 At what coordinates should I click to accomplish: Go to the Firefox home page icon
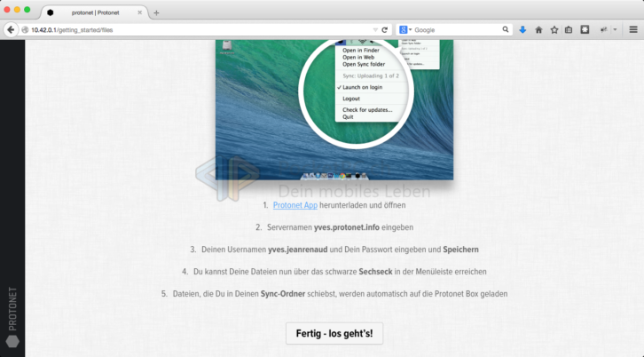pyautogui.click(x=538, y=29)
